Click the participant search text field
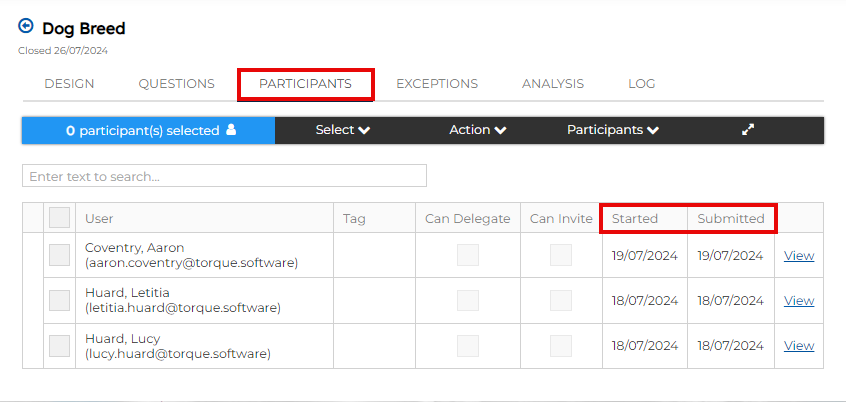 (x=224, y=176)
